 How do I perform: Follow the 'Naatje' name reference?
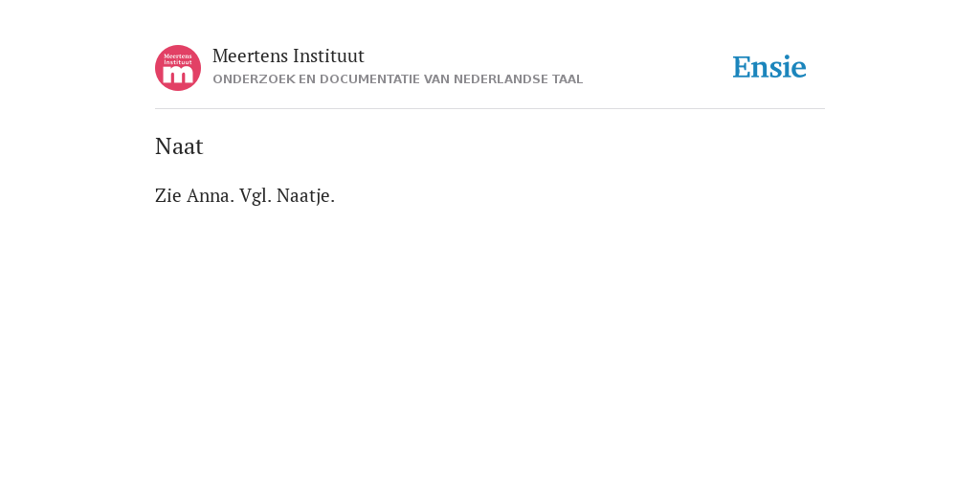click(305, 196)
